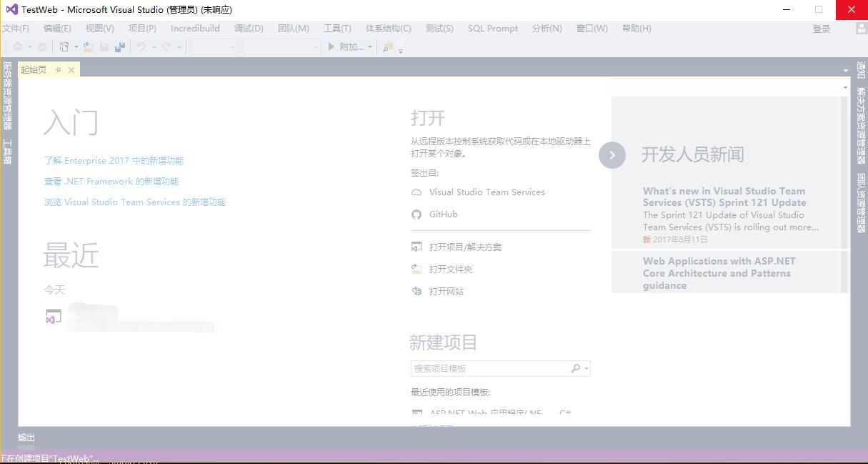This screenshot has height=464, width=868.
Task: Click the Find in Files toolbar icon
Action: click(388, 47)
